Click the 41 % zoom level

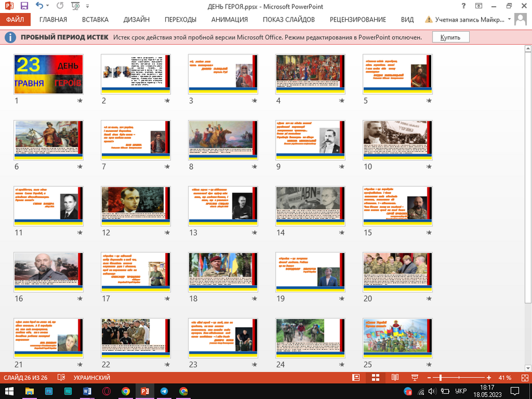pyautogui.click(x=505, y=377)
